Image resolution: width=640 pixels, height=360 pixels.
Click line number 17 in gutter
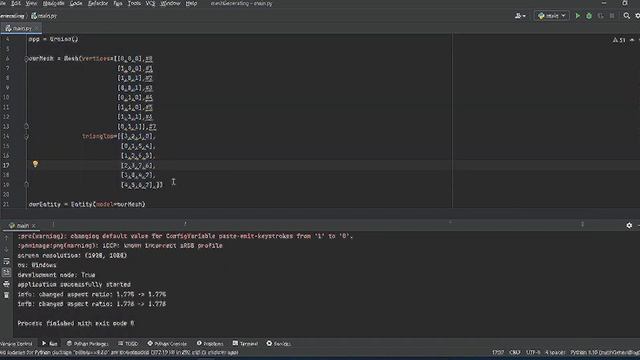[6, 165]
